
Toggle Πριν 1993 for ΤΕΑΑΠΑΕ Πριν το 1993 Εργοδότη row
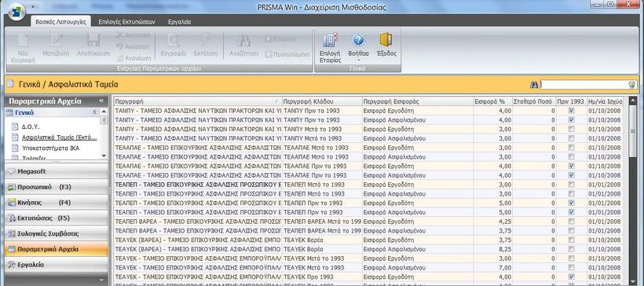(x=571, y=166)
